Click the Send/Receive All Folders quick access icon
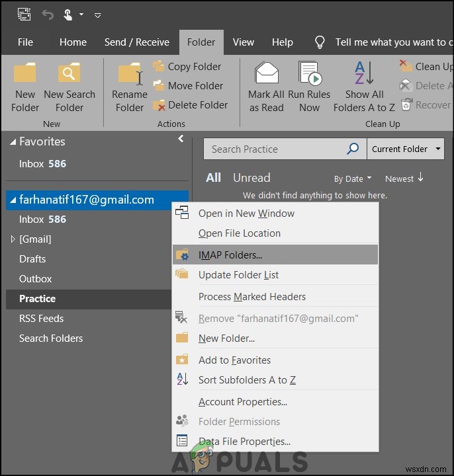454x476 pixels. (24, 15)
